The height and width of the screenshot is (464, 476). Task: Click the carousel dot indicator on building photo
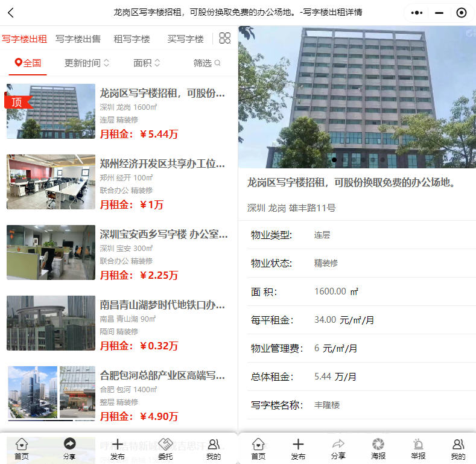coord(334,160)
